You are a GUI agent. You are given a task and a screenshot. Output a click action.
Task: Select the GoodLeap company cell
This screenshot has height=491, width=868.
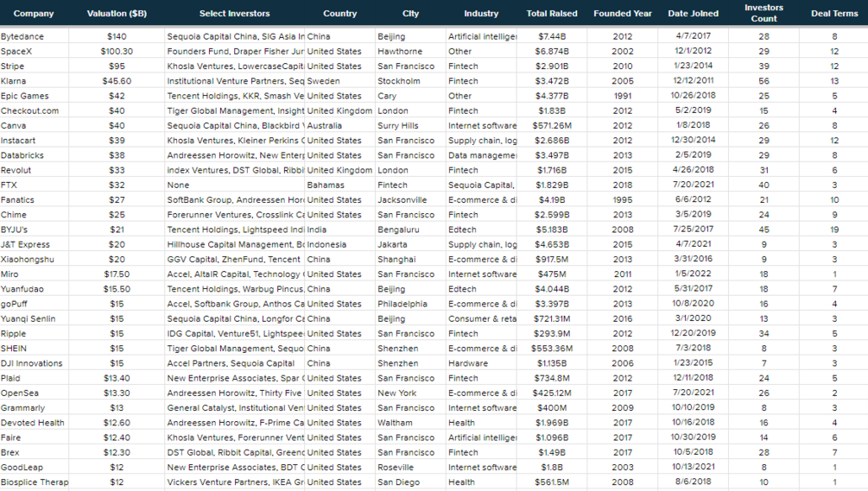pyautogui.click(x=35, y=469)
